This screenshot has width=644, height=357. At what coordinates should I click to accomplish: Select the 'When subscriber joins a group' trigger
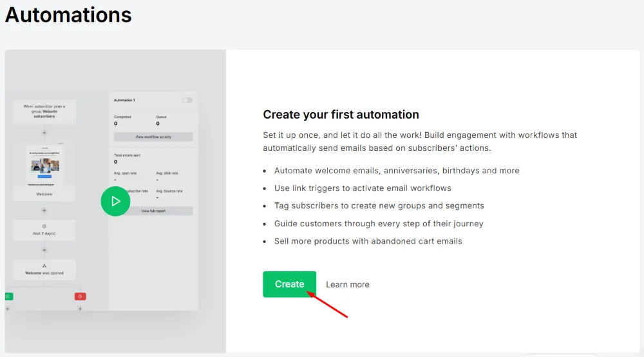44,111
